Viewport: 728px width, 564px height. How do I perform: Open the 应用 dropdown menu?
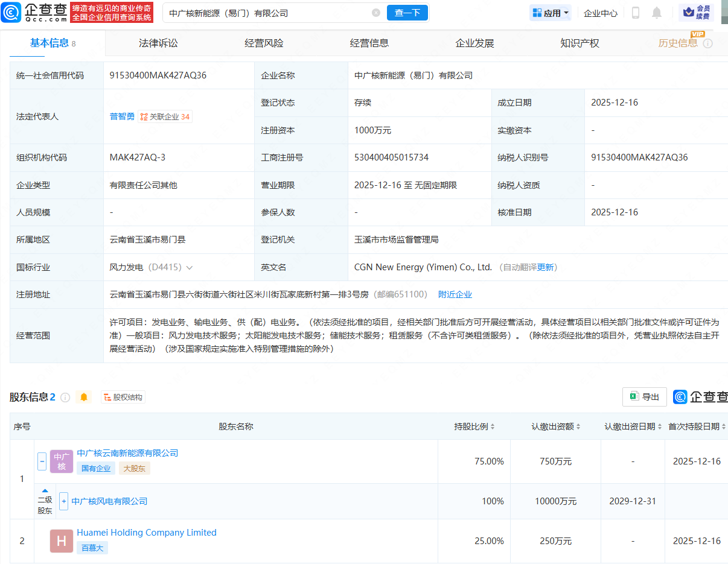[x=550, y=12]
